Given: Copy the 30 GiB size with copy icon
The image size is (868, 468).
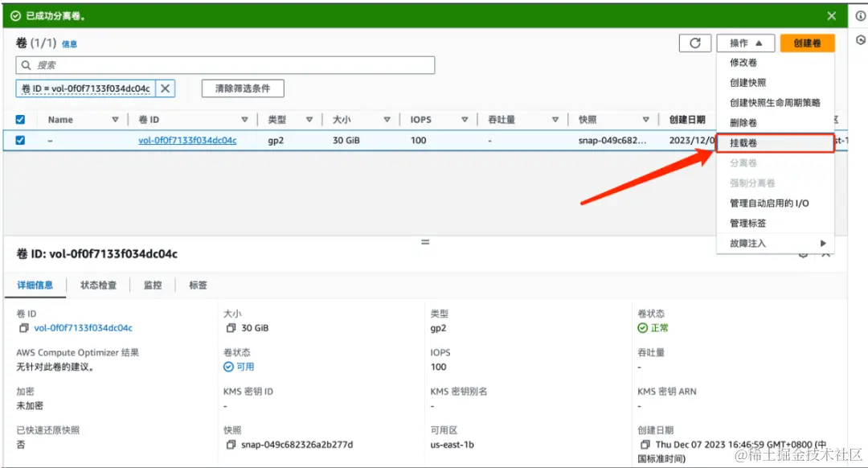Looking at the screenshot, I should coord(231,327).
